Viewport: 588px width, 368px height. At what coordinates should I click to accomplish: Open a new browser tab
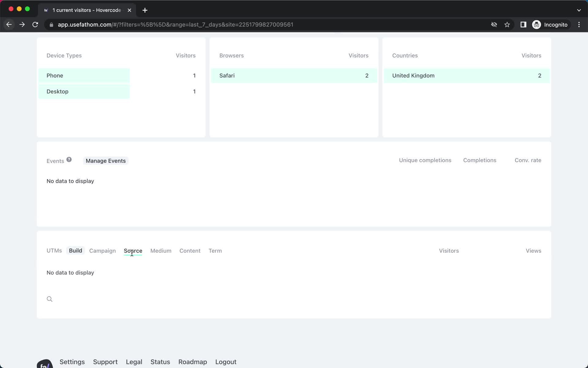click(145, 10)
